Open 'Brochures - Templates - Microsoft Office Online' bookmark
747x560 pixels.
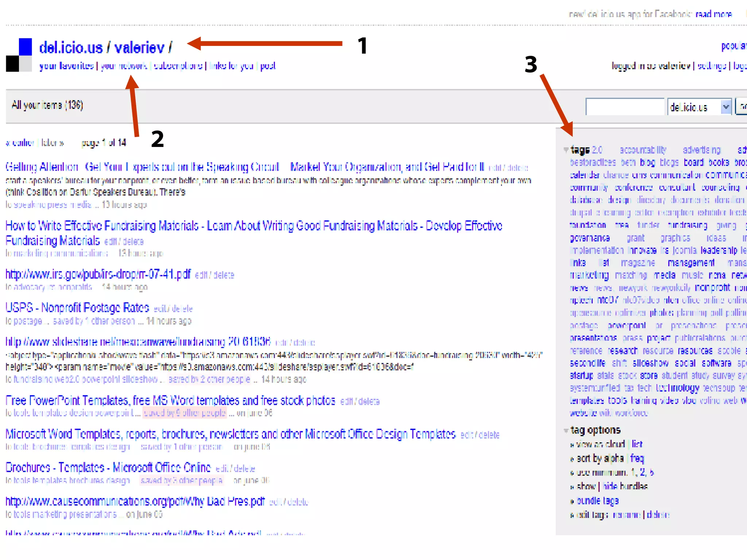[108, 467]
